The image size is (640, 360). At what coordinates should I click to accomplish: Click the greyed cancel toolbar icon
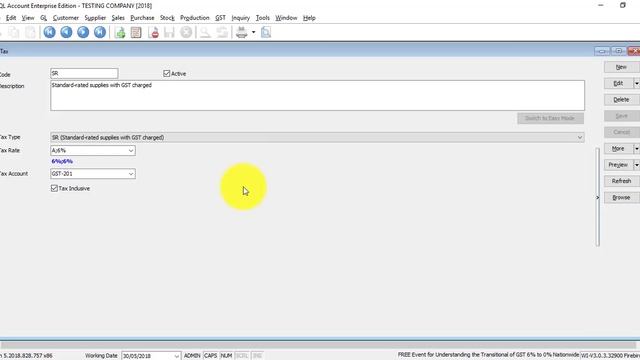(186, 32)
